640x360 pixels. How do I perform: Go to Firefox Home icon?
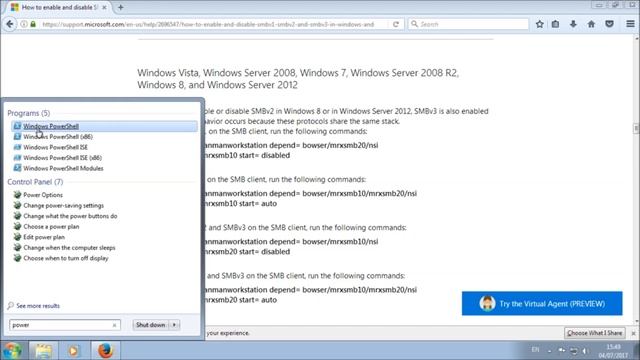pos(591,24)
